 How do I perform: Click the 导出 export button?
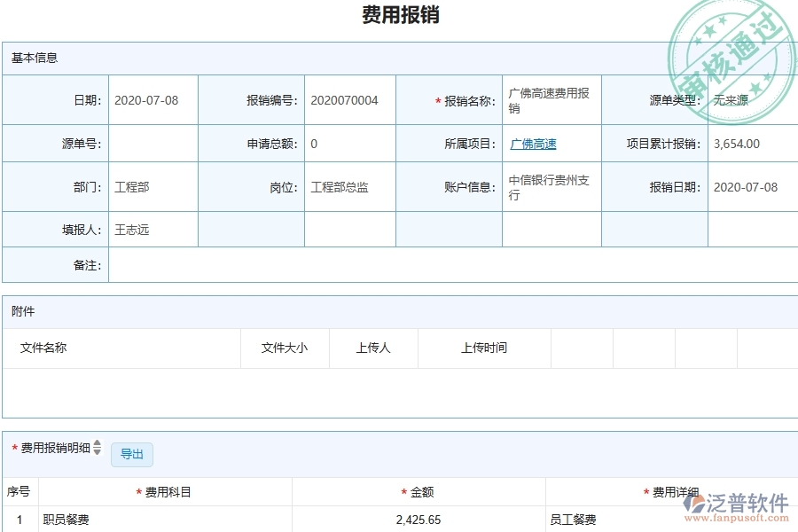click(131, 454)
